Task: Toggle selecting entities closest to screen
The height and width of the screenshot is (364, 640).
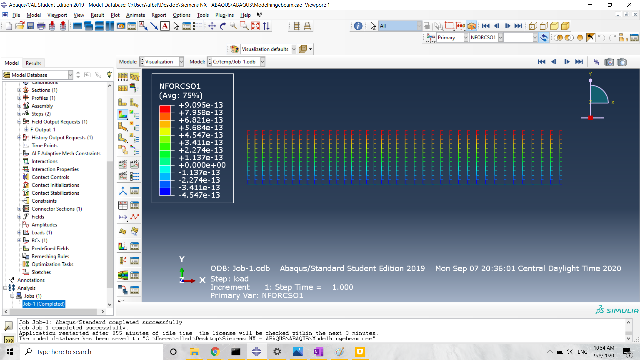Action: point(471,26)
